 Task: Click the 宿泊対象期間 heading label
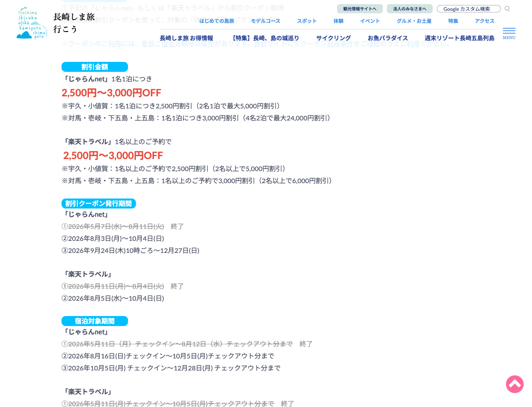[95, 321]
